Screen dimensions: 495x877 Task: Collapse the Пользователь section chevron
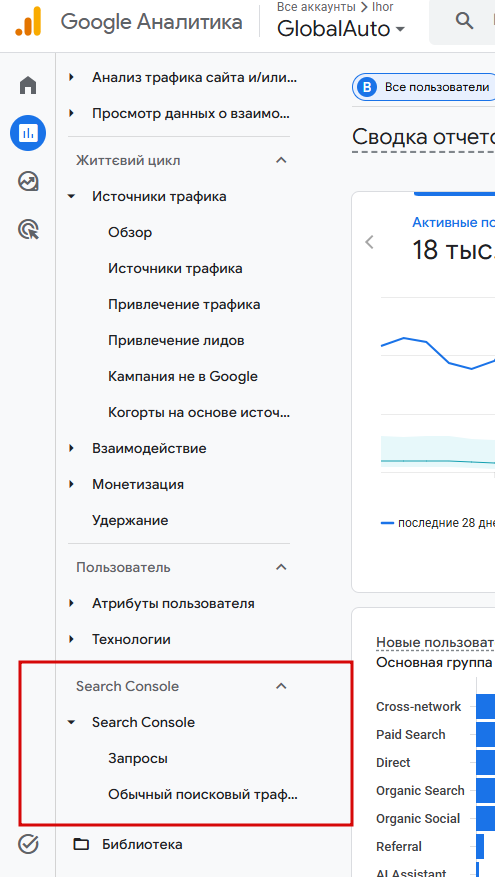click(281, 567)
